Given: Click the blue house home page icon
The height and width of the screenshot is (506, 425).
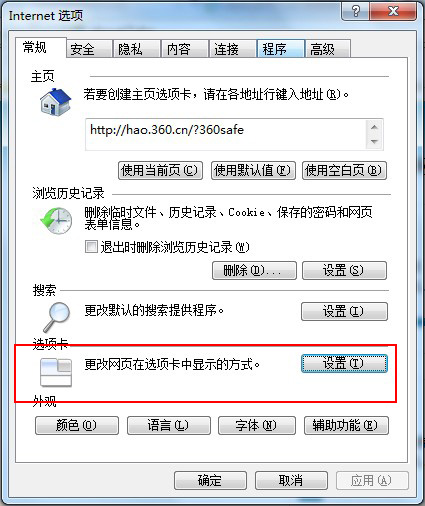Looking at the screenshot, I should (55, 102).
